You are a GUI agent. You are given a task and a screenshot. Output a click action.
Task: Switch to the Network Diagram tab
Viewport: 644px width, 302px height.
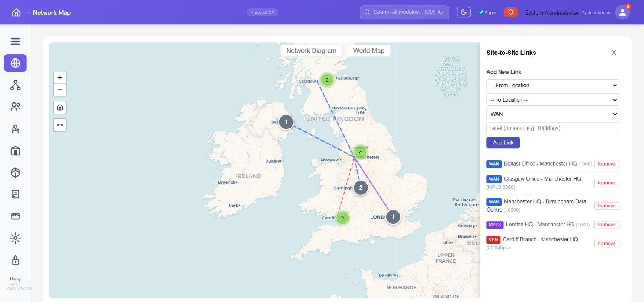click(x=311, y=51)
